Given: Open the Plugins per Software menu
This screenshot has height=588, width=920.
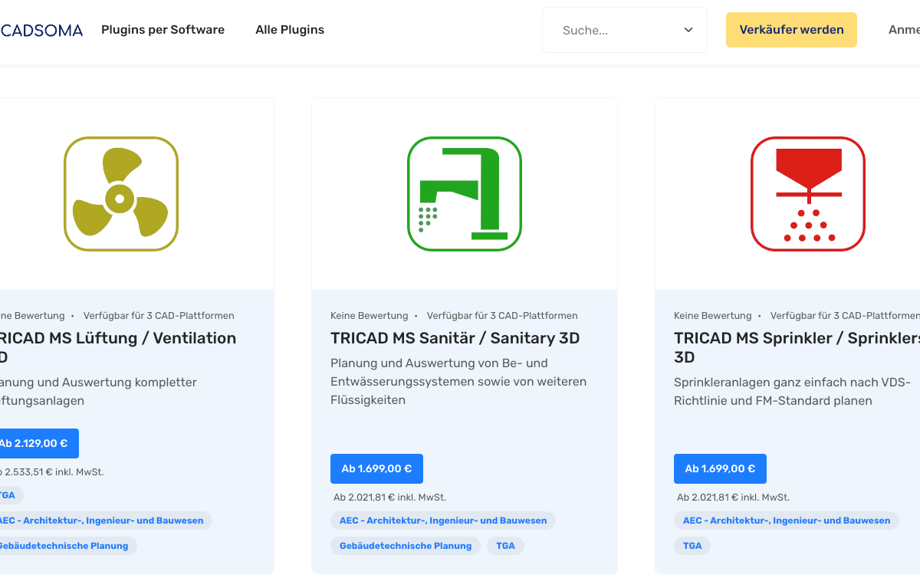Looking at the screenshot, I should (x=163, y=30).
